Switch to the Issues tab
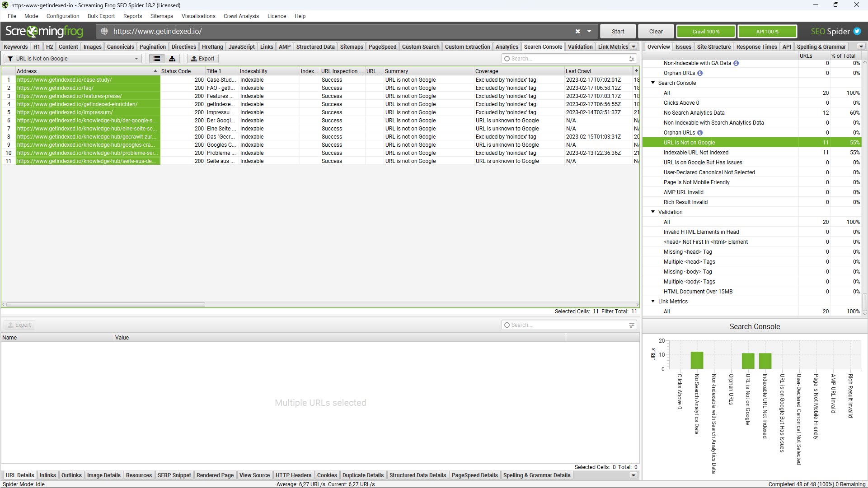This screenshot has height=488, width=868. pos(683,46)
